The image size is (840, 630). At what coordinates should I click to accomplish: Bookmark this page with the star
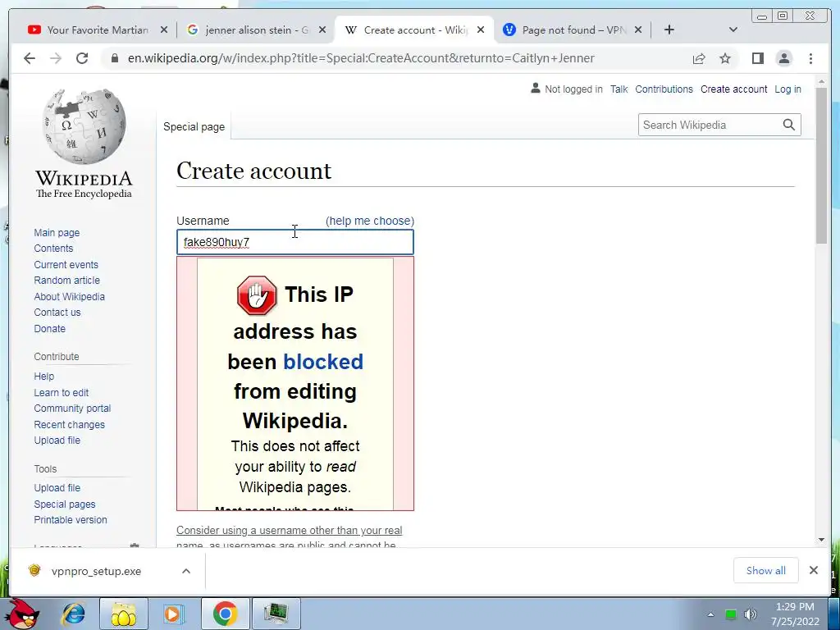pyautogui.click(x=725, y=58)
